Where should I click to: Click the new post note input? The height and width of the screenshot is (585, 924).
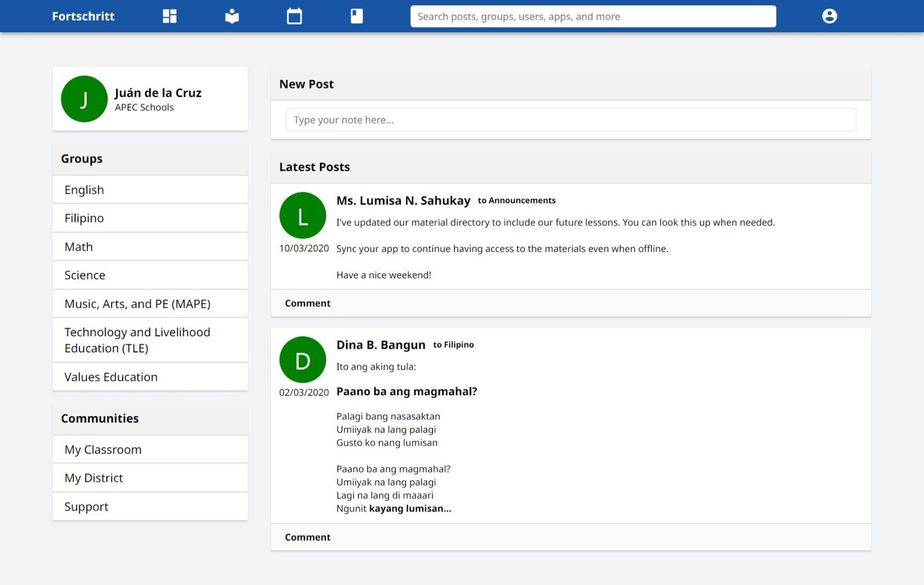coord(570,120)
